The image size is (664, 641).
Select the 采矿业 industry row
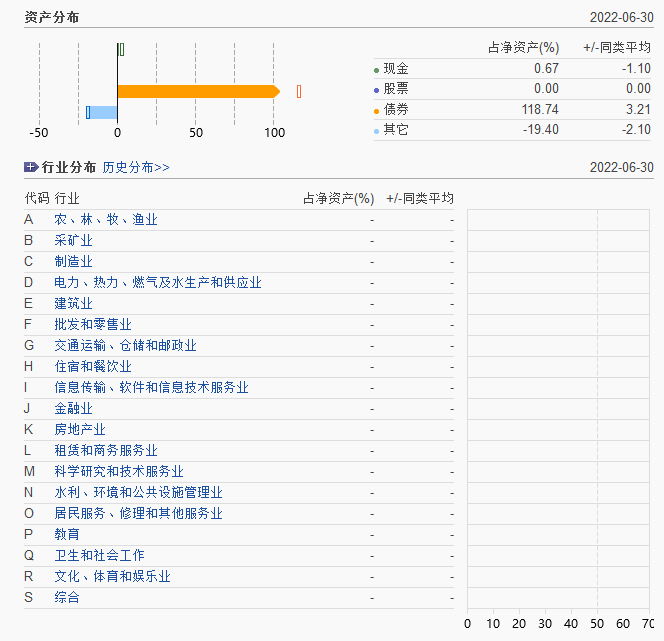[73, 240]
